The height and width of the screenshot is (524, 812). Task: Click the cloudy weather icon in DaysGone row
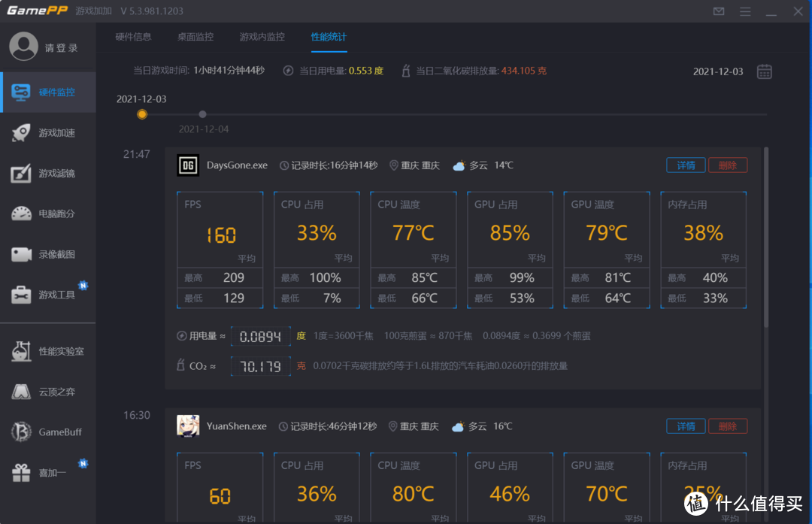pyautogui.click(x=459, y=165)
